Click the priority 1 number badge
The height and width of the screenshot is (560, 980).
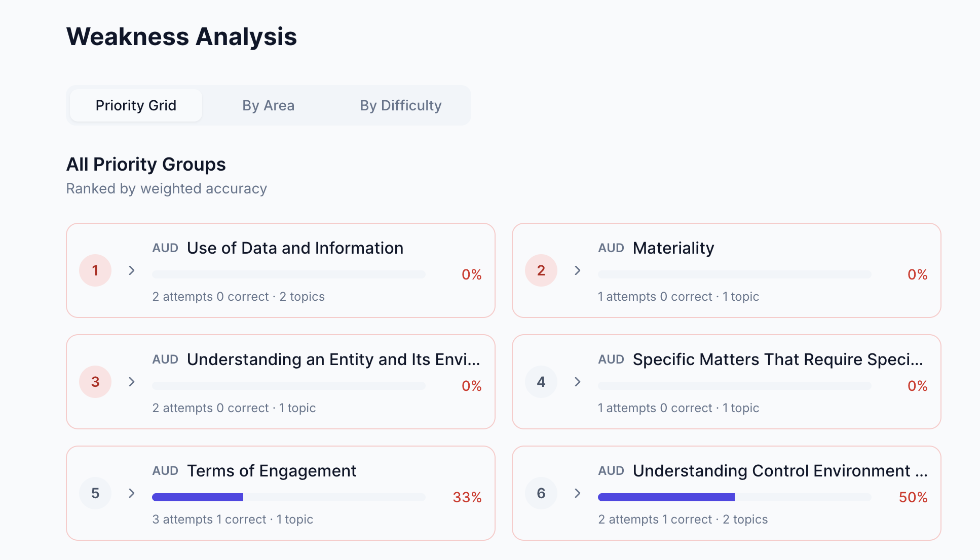[x=95, y=270]
